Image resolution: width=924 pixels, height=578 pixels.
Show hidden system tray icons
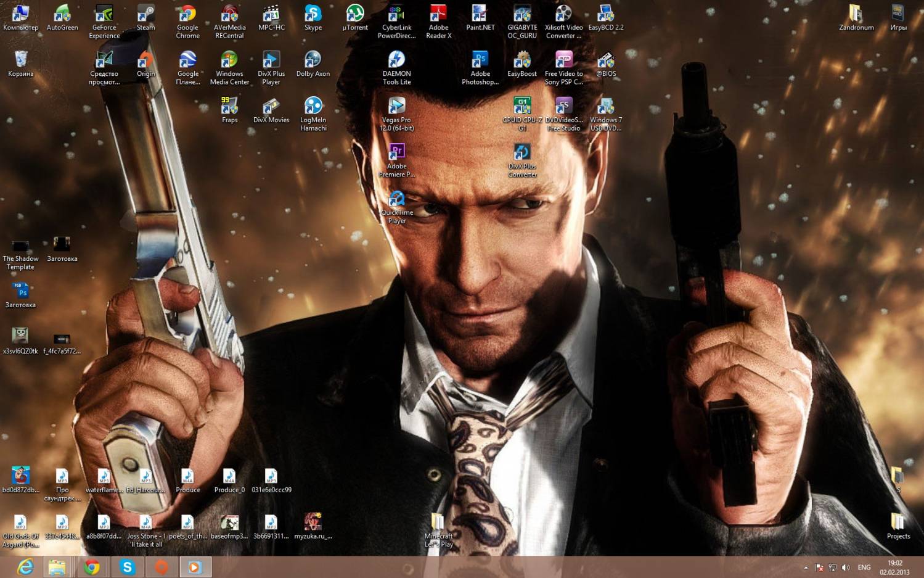click(x=806, y=568)
